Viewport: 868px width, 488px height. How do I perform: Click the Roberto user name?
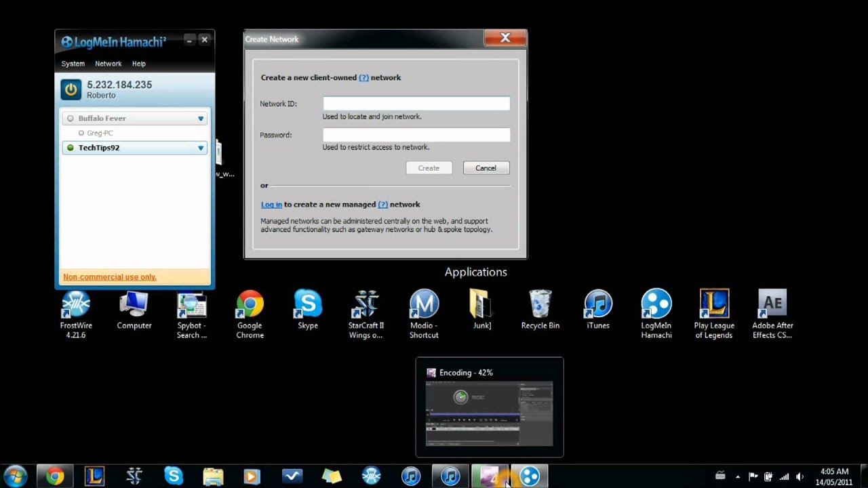(x=101, y=96)
